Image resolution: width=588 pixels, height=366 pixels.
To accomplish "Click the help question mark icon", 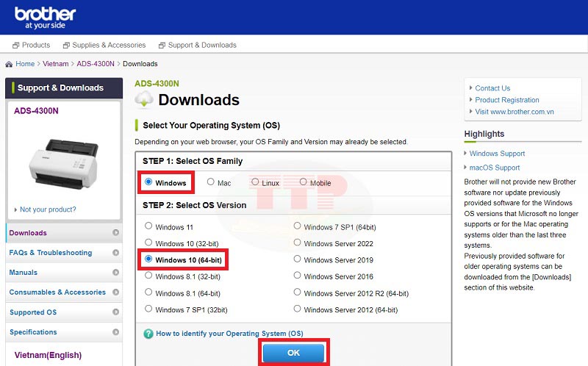I will (x=148, y=333).
